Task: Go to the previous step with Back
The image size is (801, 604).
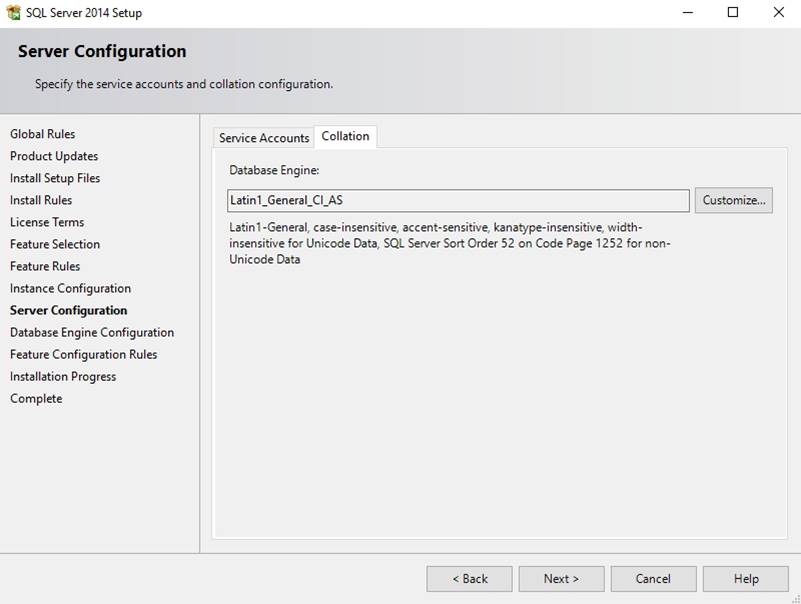Action: pos(469,578)
